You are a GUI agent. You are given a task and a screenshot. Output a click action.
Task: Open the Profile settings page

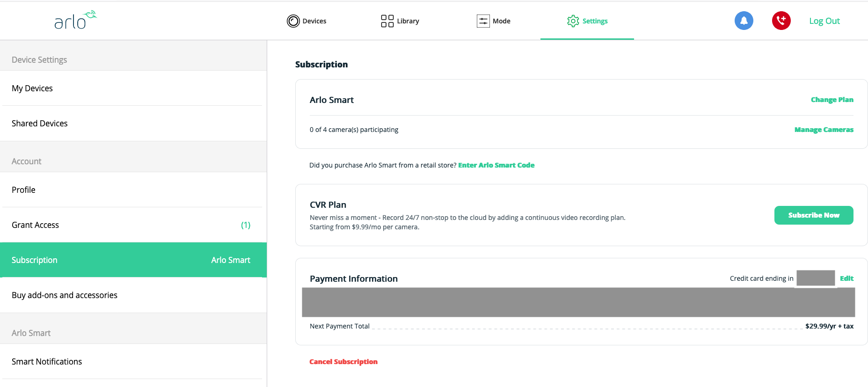[x=24, y=190]
